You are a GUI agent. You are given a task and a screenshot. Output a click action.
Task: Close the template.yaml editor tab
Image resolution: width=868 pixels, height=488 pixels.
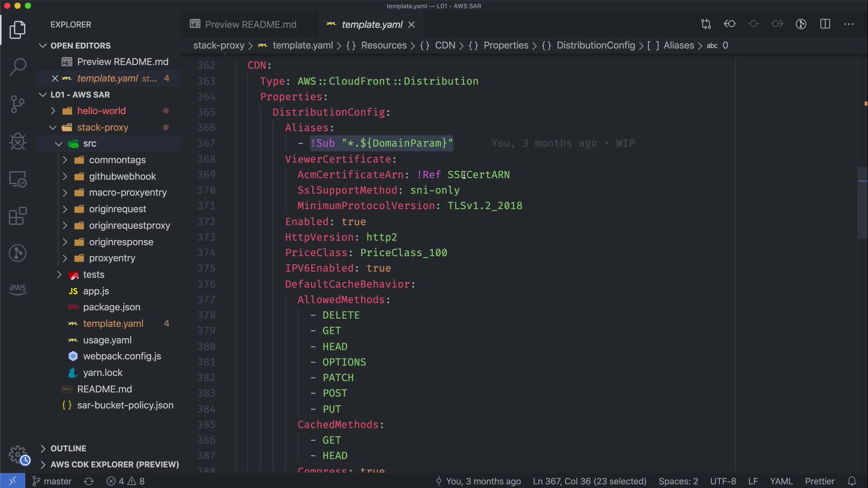point(411,25)
